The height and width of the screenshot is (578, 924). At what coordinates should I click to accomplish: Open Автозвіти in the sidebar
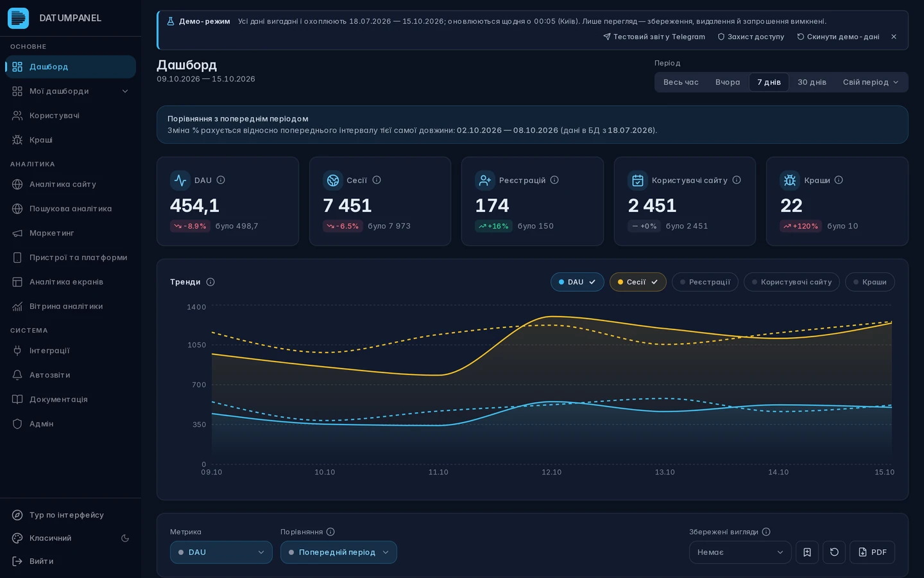coord(71,375)
